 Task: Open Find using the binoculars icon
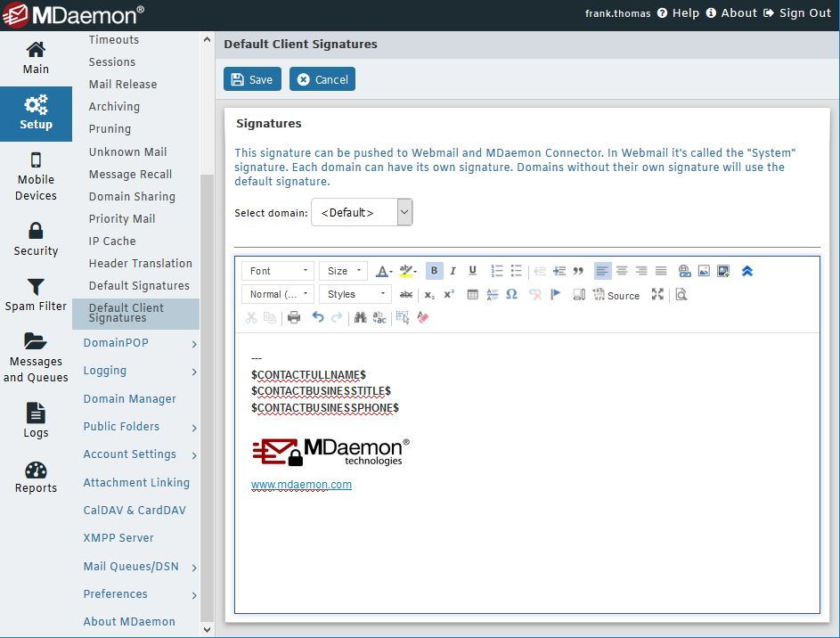coord(362,316)
